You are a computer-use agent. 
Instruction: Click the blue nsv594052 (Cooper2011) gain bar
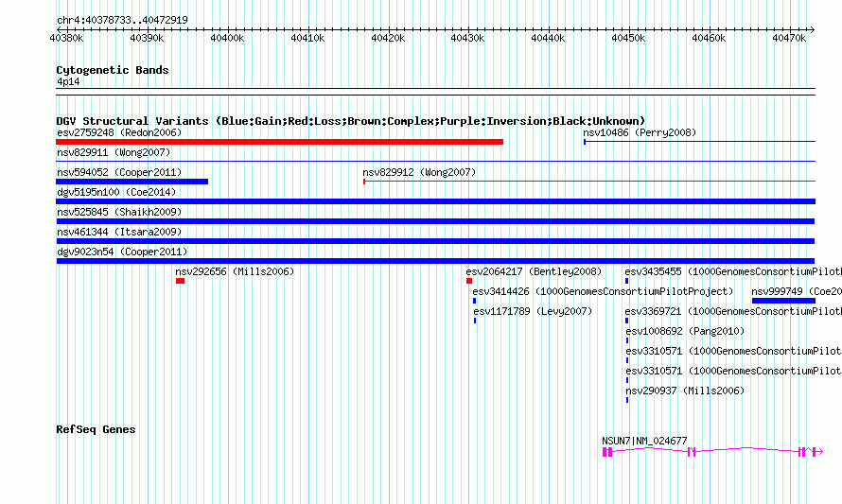click(132, 182)
